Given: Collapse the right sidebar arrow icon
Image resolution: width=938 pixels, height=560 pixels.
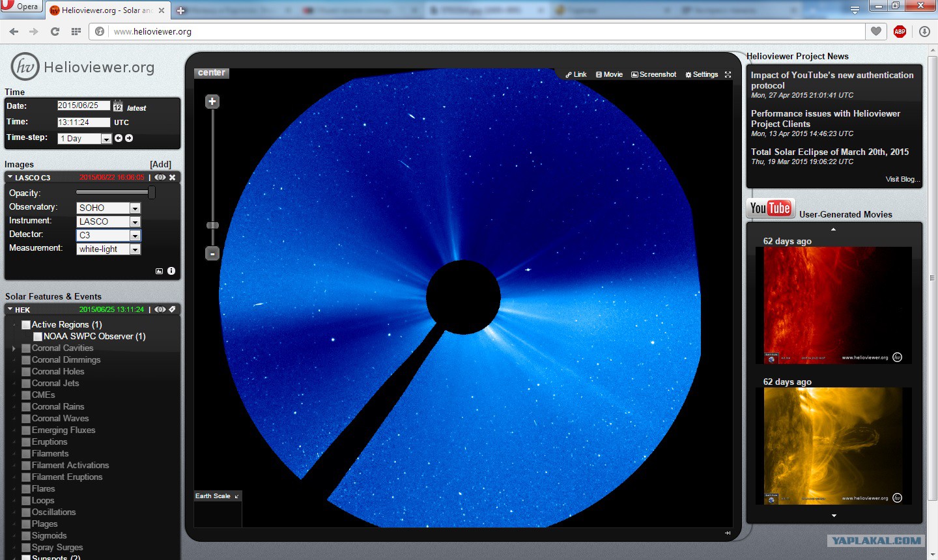Looking at the screenshot, I should point(728,533).
